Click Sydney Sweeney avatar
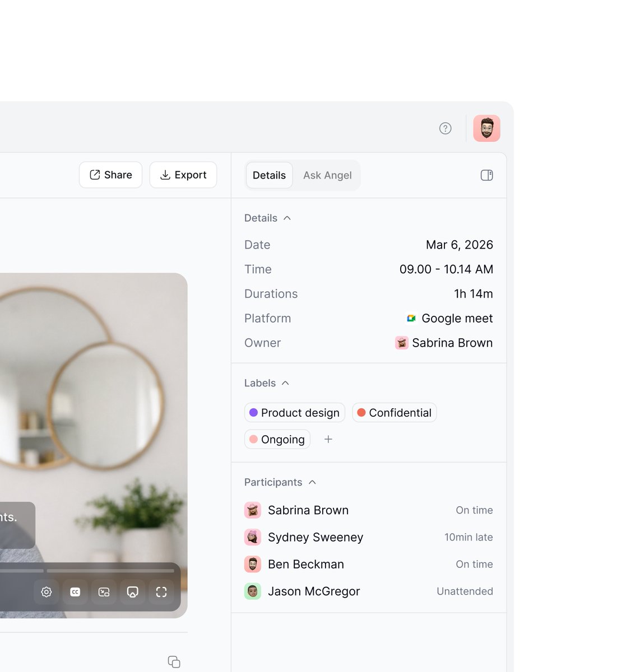This screenshot has width=640, height=672. pyautogui.click(x=253, y=537)
